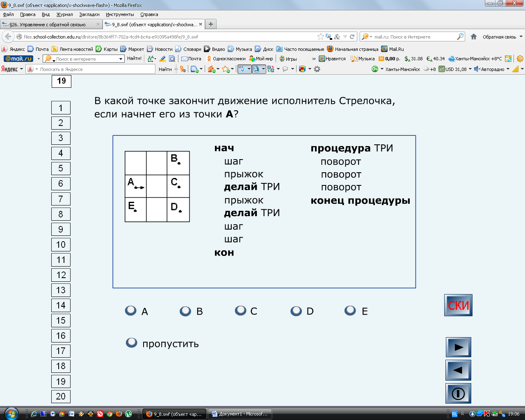
Task: Open Игры from the mail.ru toolbar
Action: coord(288,59)
